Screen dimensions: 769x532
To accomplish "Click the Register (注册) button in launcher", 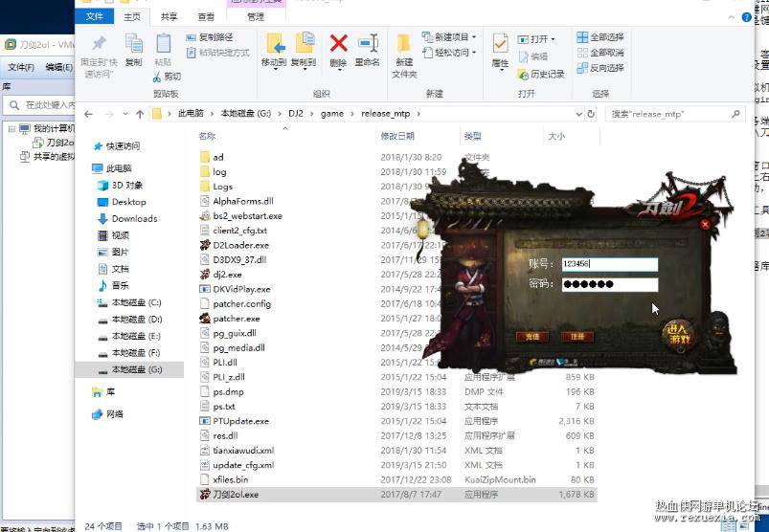I will tap(577, 337).
